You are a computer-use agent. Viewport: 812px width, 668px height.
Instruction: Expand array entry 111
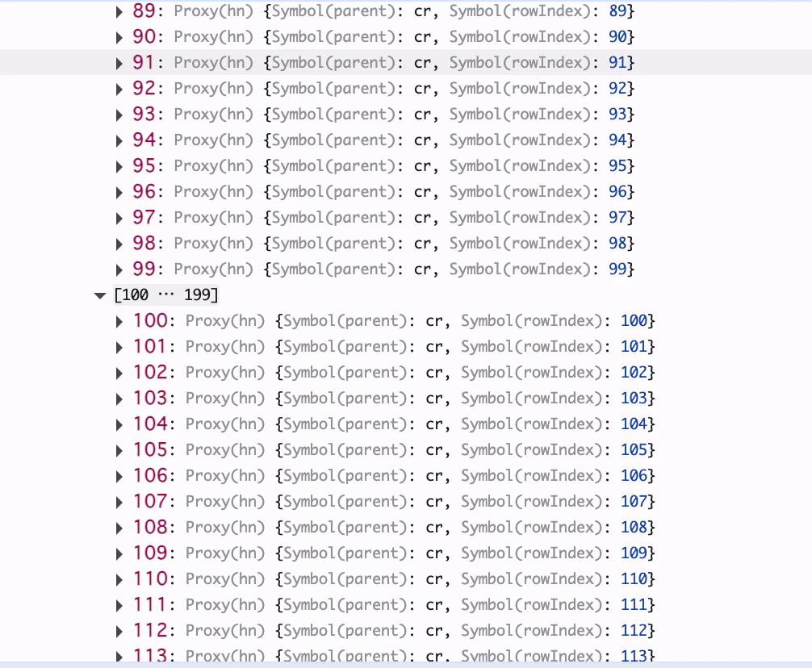tap(119, 607)
